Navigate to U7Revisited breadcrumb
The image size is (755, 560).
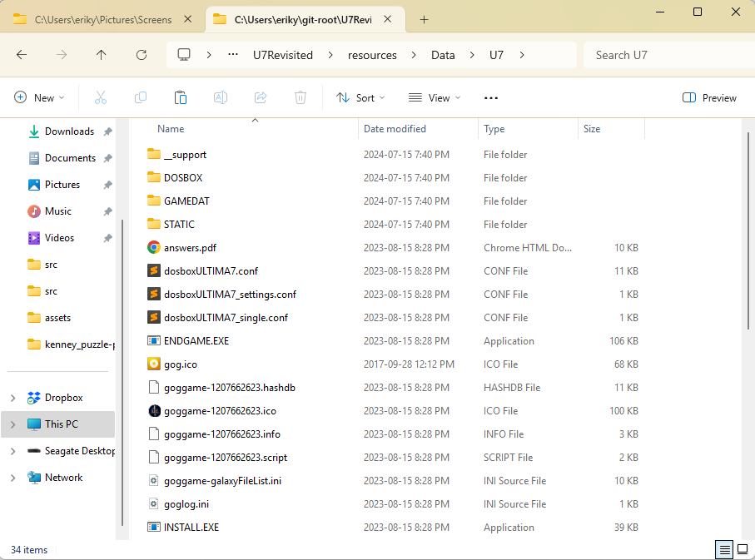[283, 55]
